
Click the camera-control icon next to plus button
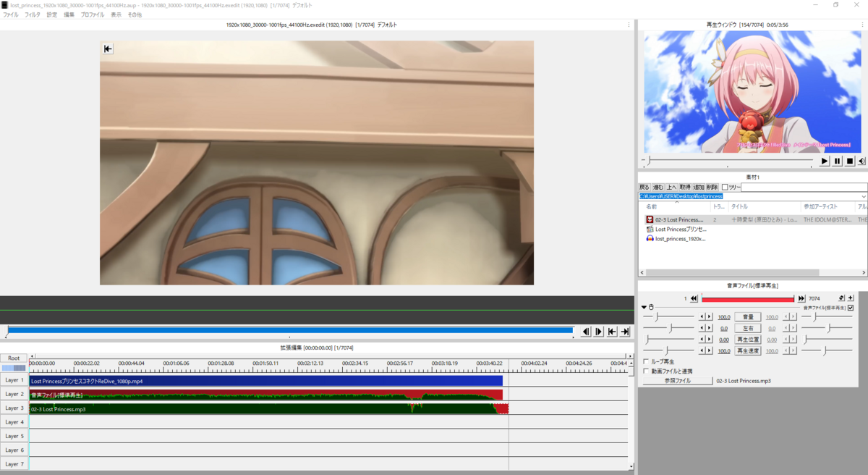(841, 298)
